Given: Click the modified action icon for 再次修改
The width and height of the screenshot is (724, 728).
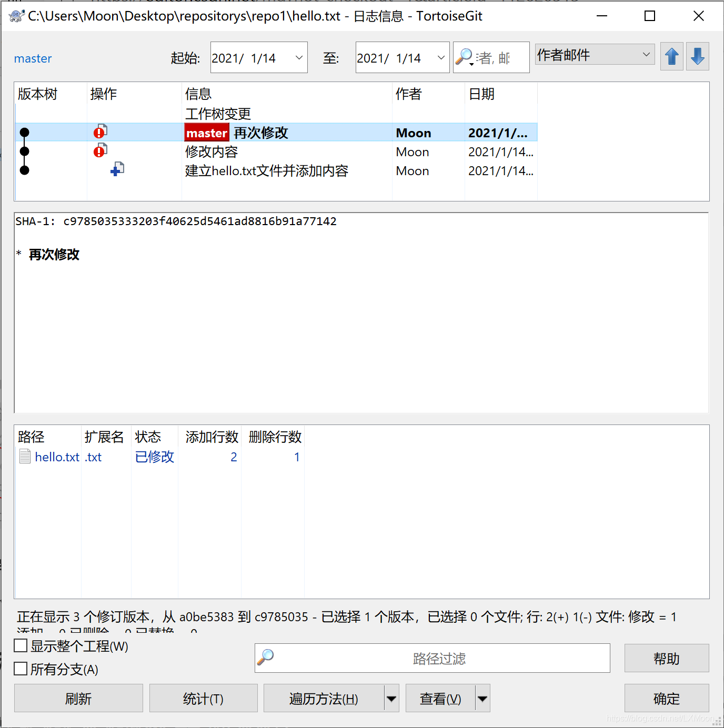Looking at the screenshot, I should (x=100, y=132).
